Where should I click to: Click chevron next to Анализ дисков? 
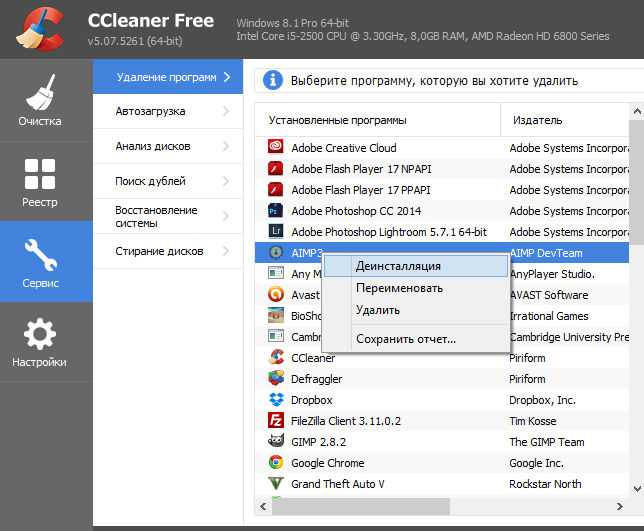point(226,146)
